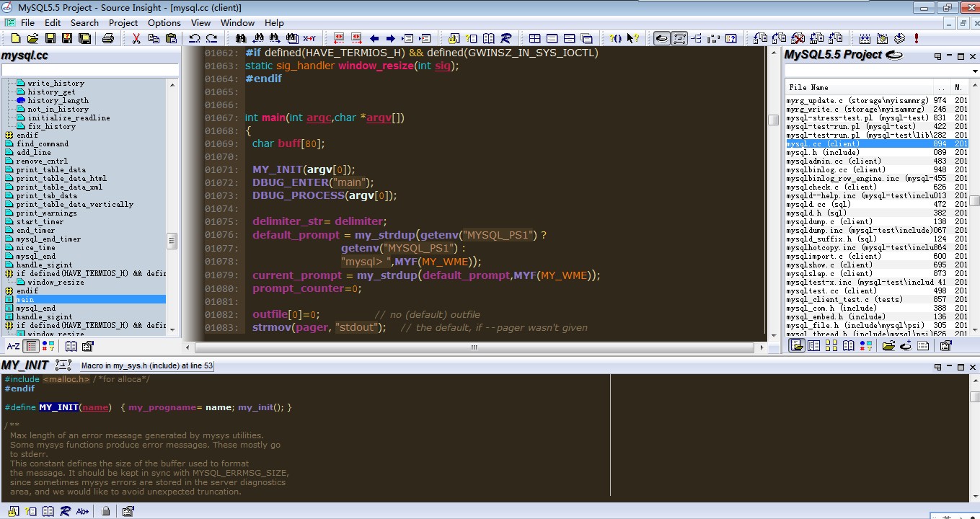The image size is (980, 519).
Task: Click the Search Backward binoculars icon
Action: point(257,38)
